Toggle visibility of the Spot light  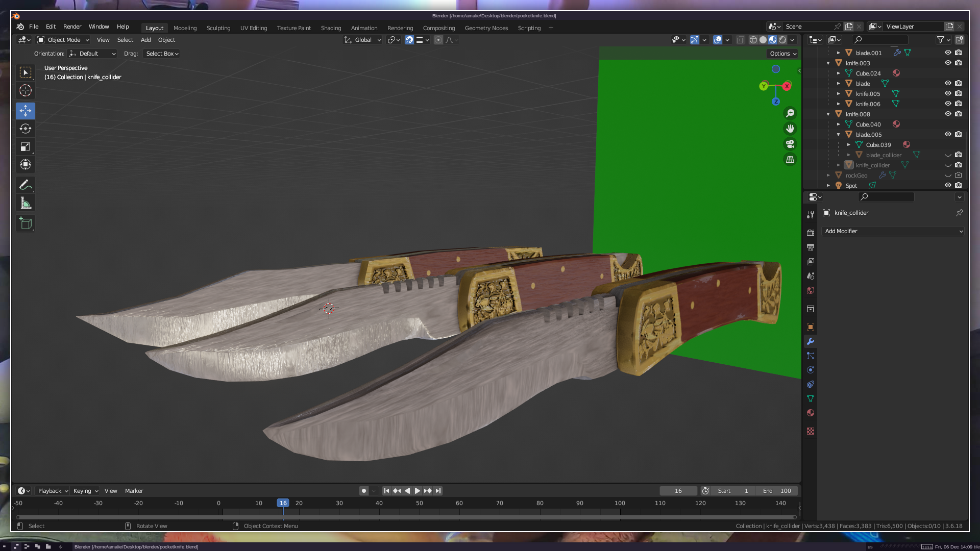pos(948,185)
